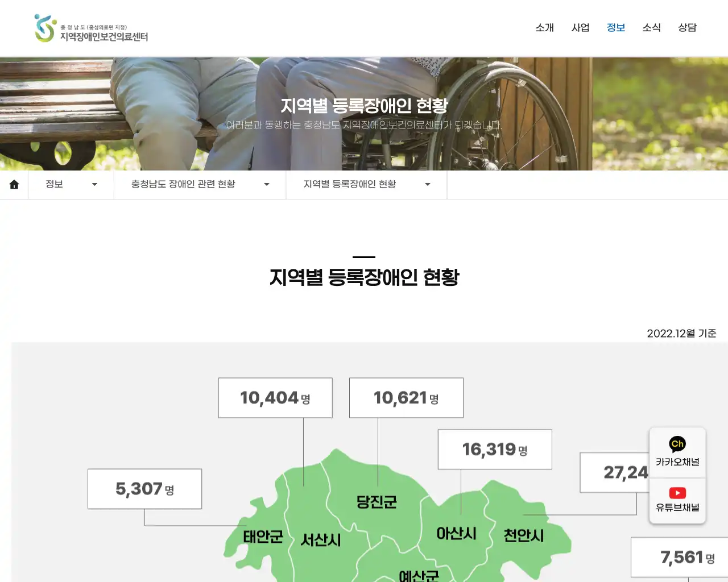Select 서산시 region on the map

pos(321,540)
